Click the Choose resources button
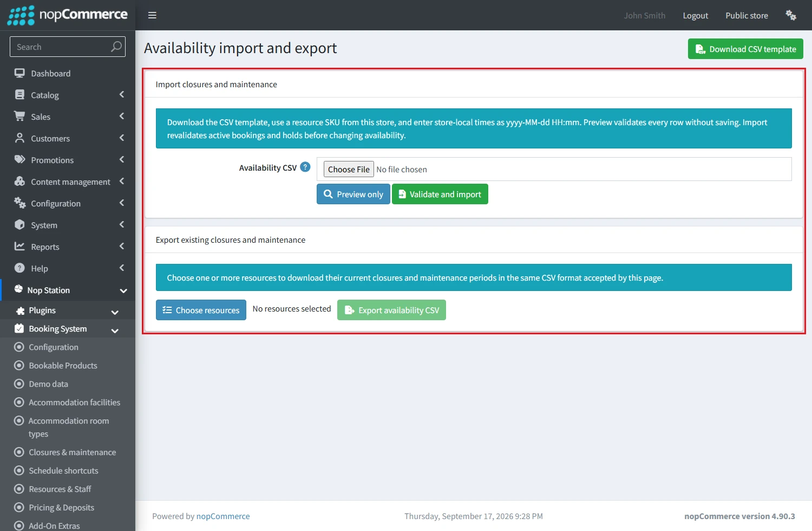This screenshot has width=812, height=531. [x=201, y=310]
